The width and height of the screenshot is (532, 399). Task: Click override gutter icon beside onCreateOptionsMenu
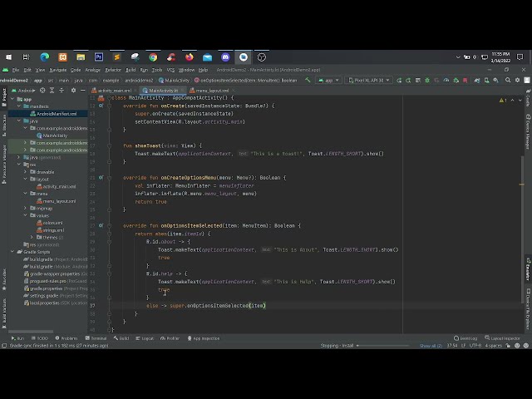tap(101, 177)
